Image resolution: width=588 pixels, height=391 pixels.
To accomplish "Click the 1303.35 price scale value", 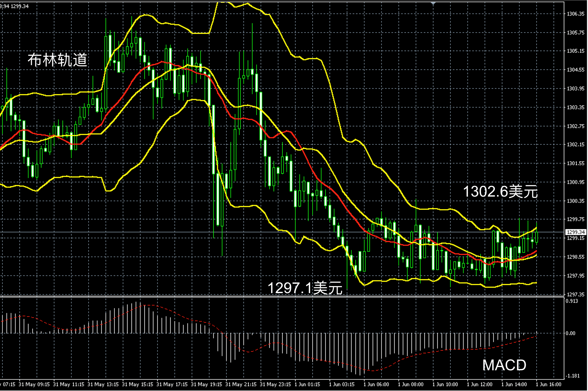I will (x=576, y=107).
